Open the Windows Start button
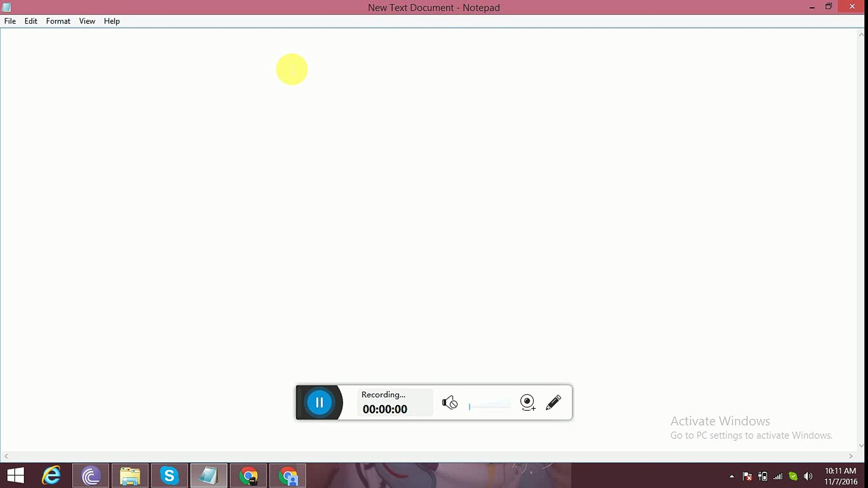Screen dimensions: 868x488 tap(16, 476)
